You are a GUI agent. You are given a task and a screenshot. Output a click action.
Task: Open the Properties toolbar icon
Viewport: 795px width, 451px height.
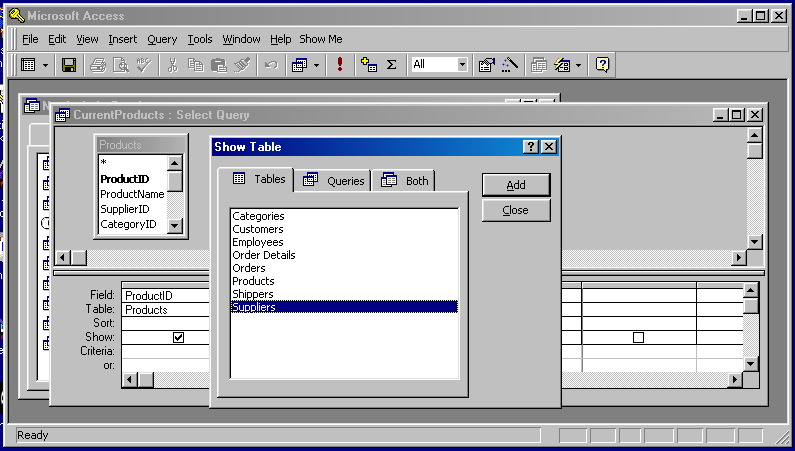click(x=487, y=65)
